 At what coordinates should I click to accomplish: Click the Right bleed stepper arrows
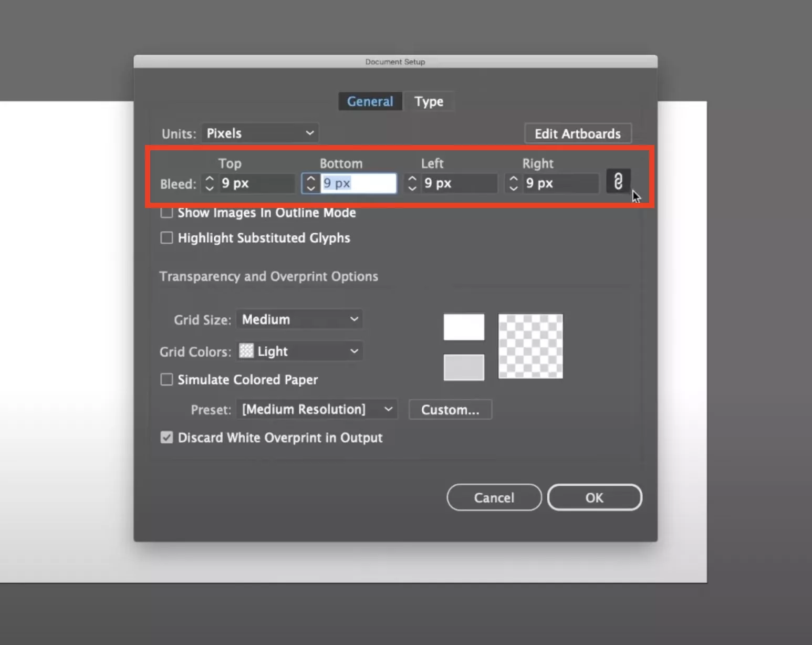(514, 183)
